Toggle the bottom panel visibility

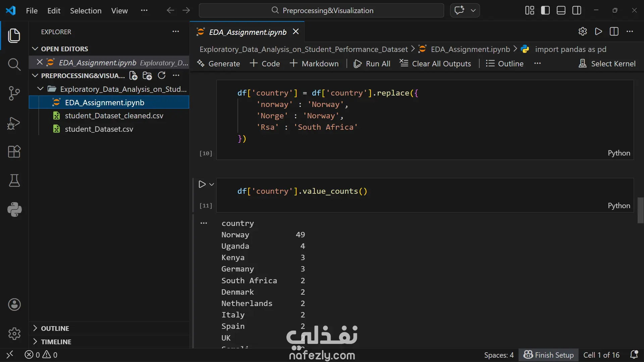[561, 10]
